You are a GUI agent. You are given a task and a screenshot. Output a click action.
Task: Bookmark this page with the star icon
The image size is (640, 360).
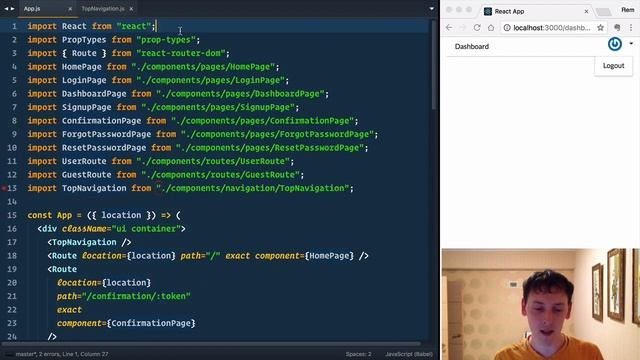point(600,28)
